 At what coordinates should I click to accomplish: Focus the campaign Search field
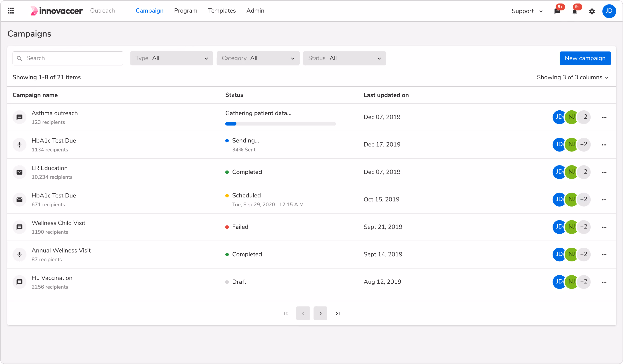pos(68,58)
